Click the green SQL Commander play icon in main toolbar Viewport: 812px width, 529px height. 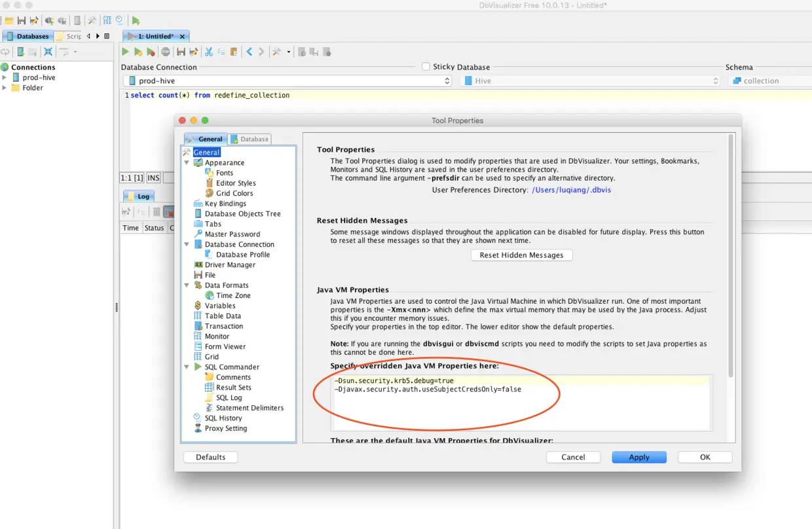click(x=136, y=21)
